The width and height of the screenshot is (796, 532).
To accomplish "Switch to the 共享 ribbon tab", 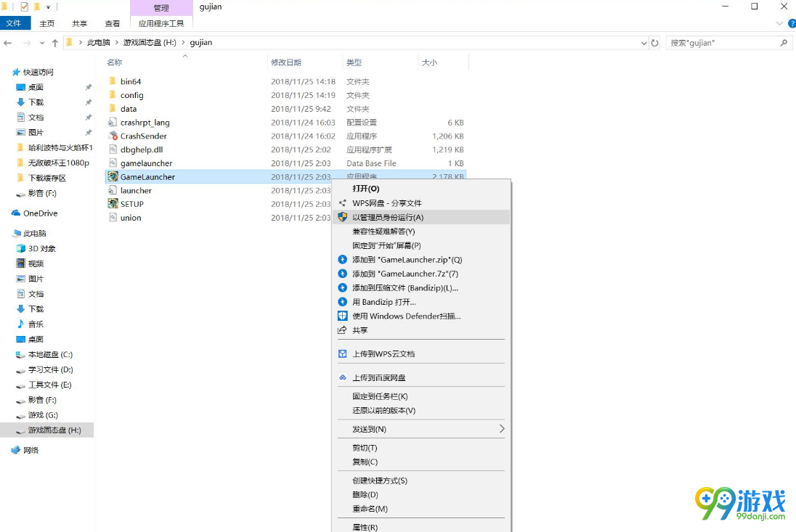I will point(79,23).
